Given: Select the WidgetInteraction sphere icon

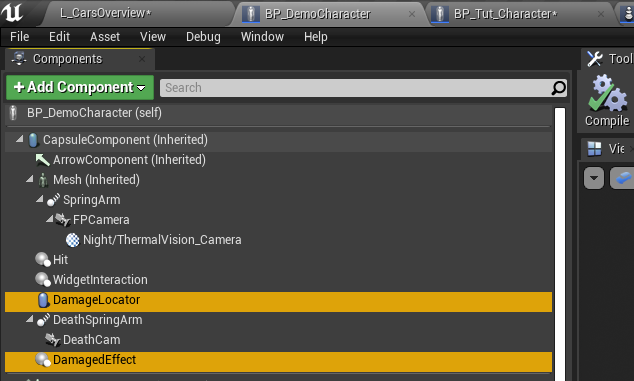Looking at the screenshot, I should [42, 279].
